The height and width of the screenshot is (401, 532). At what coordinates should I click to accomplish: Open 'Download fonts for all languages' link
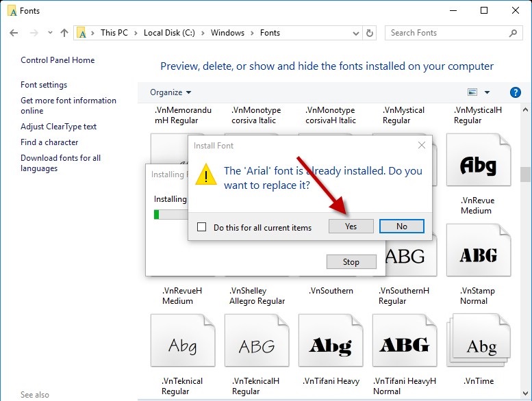tap(60, 163)
